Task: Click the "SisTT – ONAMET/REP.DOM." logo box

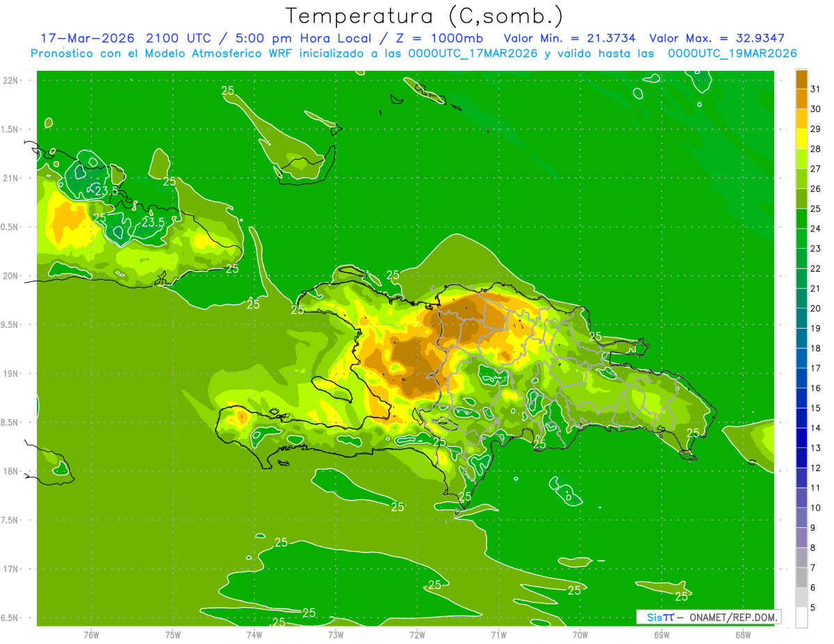Action: [x=708, y=617]
